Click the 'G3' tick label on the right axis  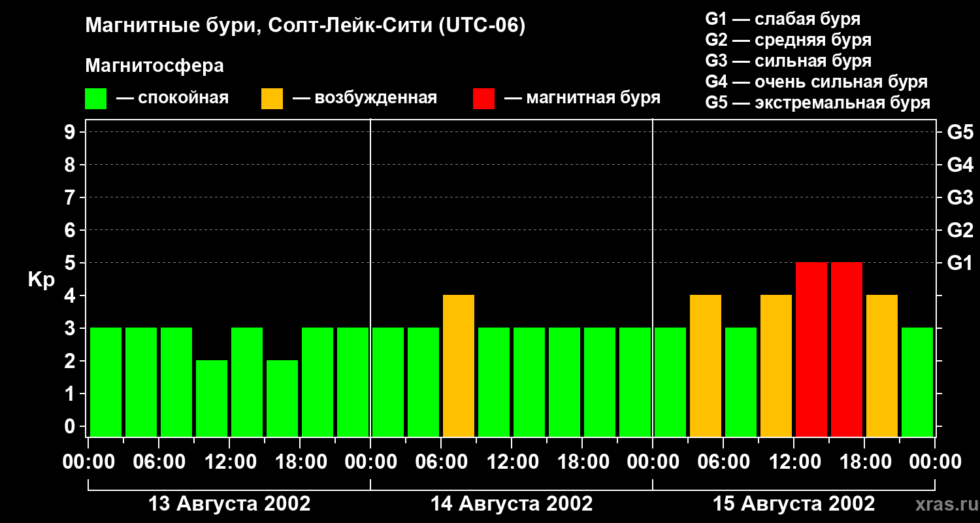pyautogui.click(x=960, y=197)
